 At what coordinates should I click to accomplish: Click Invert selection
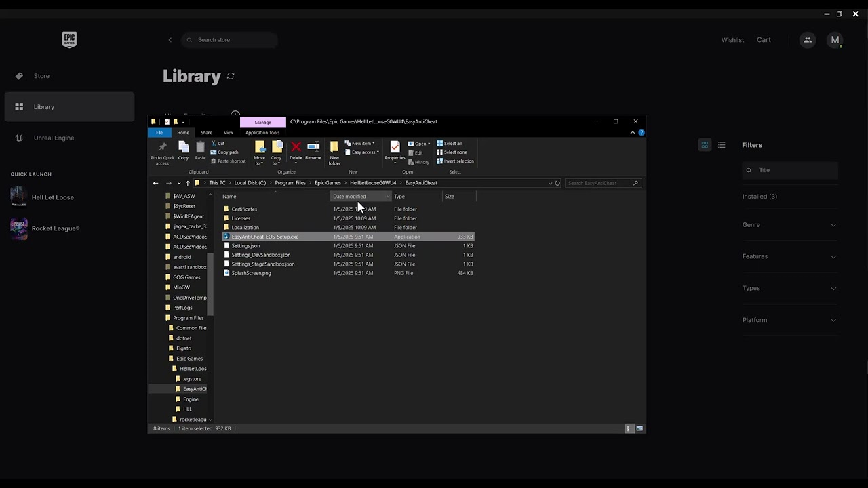tap(456, 161)
